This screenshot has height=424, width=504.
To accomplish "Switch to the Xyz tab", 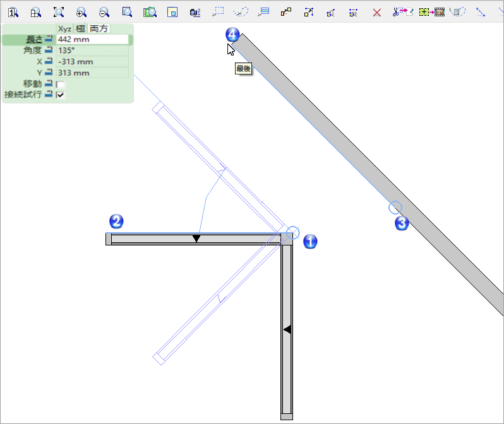I will 64,29.
